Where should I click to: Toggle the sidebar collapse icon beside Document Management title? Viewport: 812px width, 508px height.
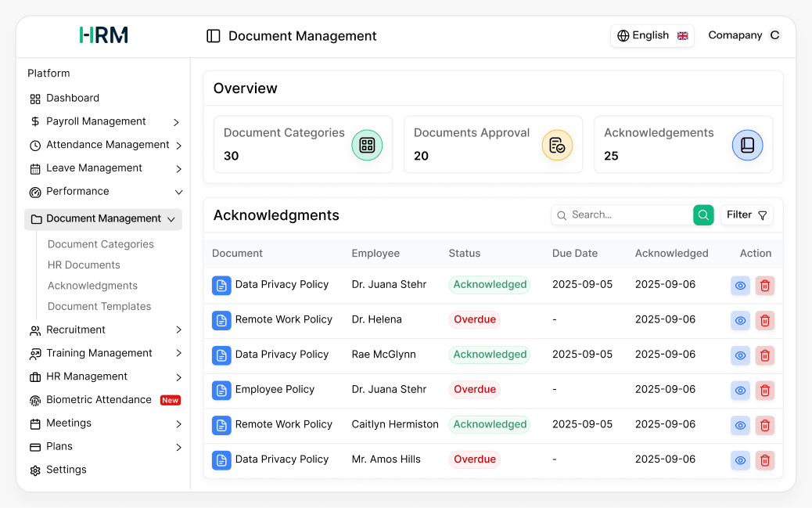coord(213,36)
